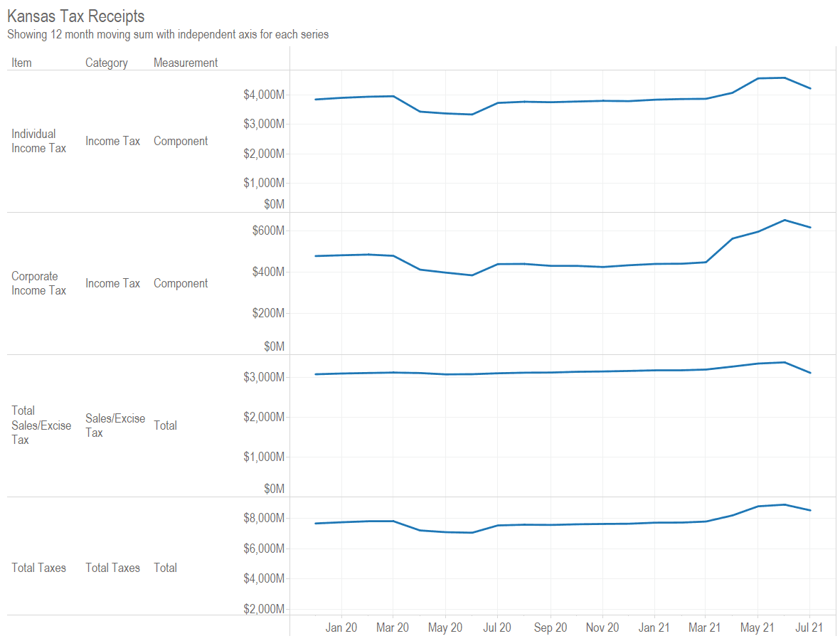Viewport: 840px width, 641px height.
Task: Click the 'Nov 20' x-axis label
Action: (602, 627)
